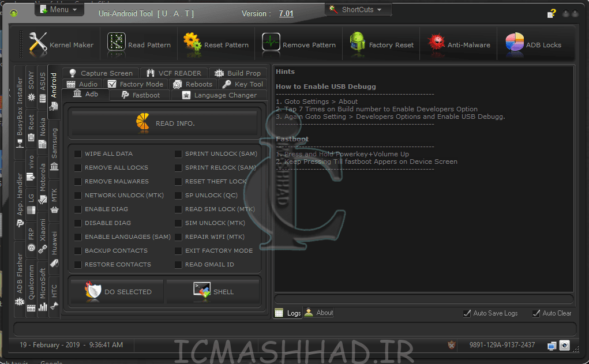
Task: Open the Kernel Maker tool
Action: [x=61, y=44]
